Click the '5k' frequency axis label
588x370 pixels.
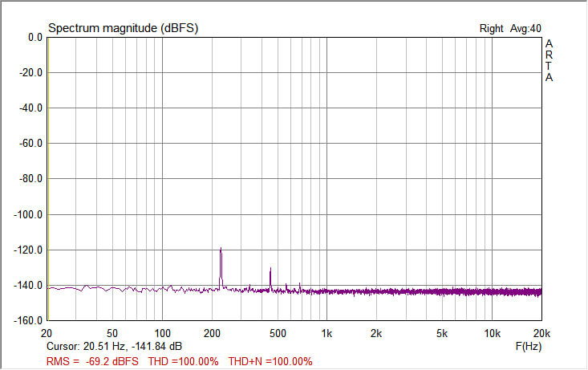442,333
